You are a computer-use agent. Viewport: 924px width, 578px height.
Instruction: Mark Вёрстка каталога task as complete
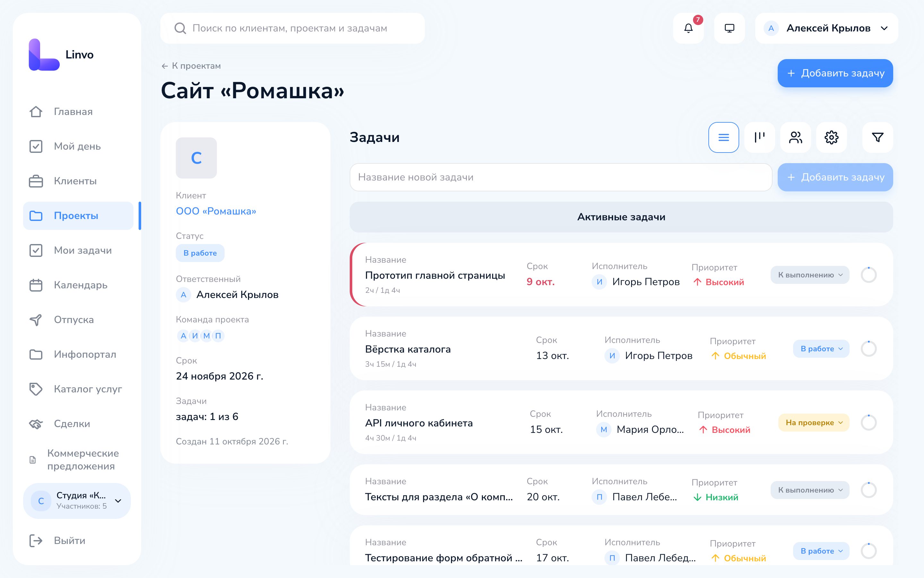point(868,349)
